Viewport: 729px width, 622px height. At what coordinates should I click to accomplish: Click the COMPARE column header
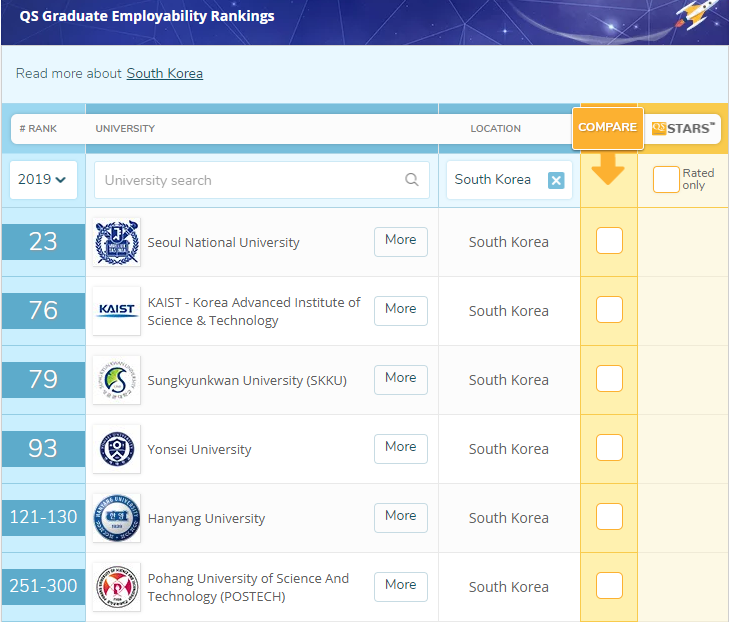pyautogui.click(x=607, y=128)
